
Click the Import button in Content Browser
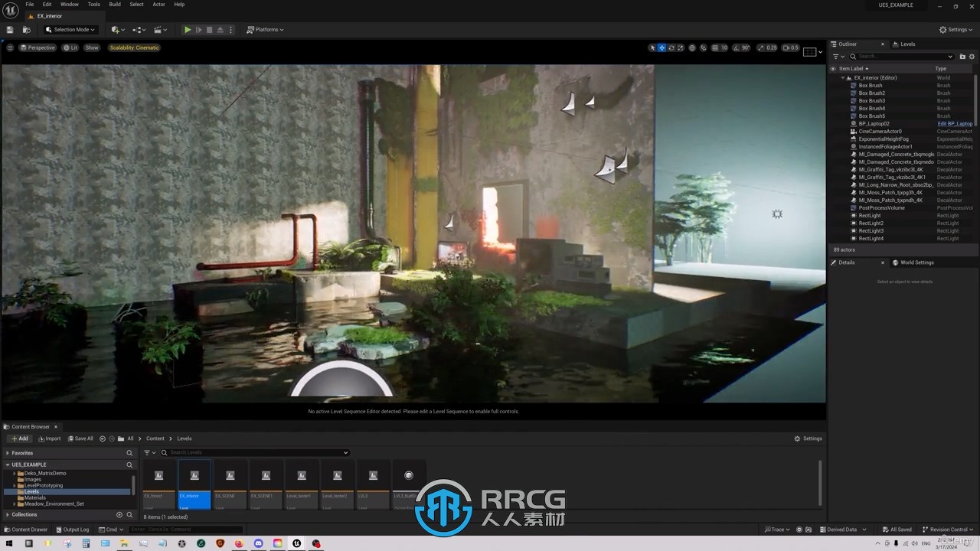click(x=49, y=439)
